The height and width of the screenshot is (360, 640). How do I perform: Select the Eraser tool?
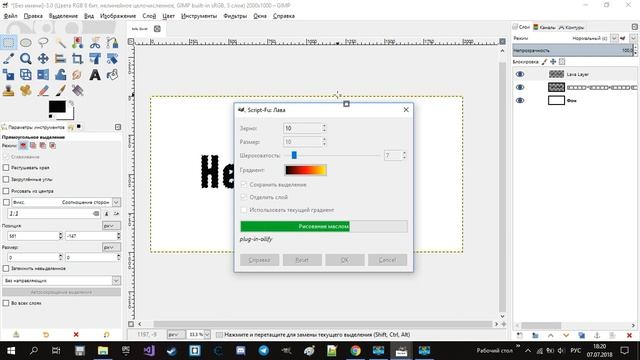(43, 91)
